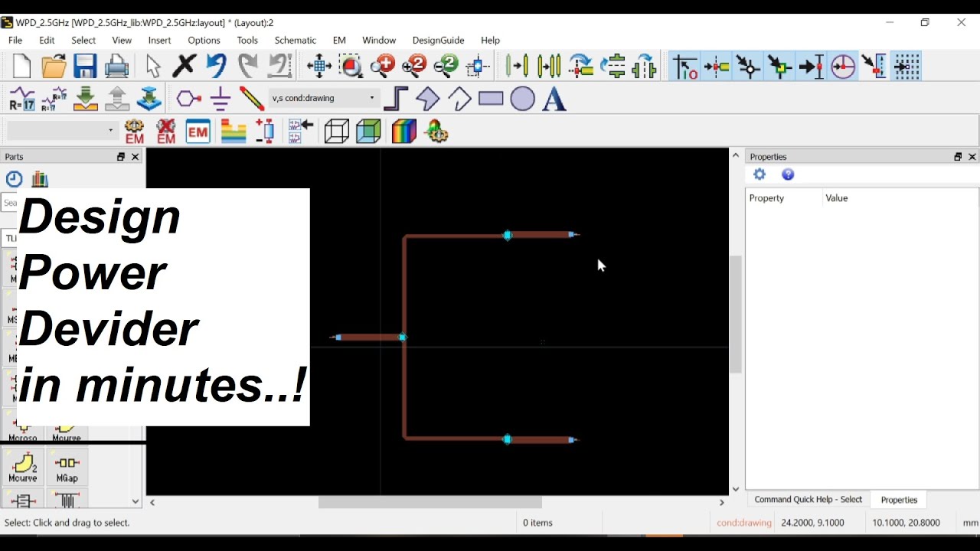Click the EM icon with red X
Image resolution: width=980 pixels, height=551 pixels.
point(166,132)
